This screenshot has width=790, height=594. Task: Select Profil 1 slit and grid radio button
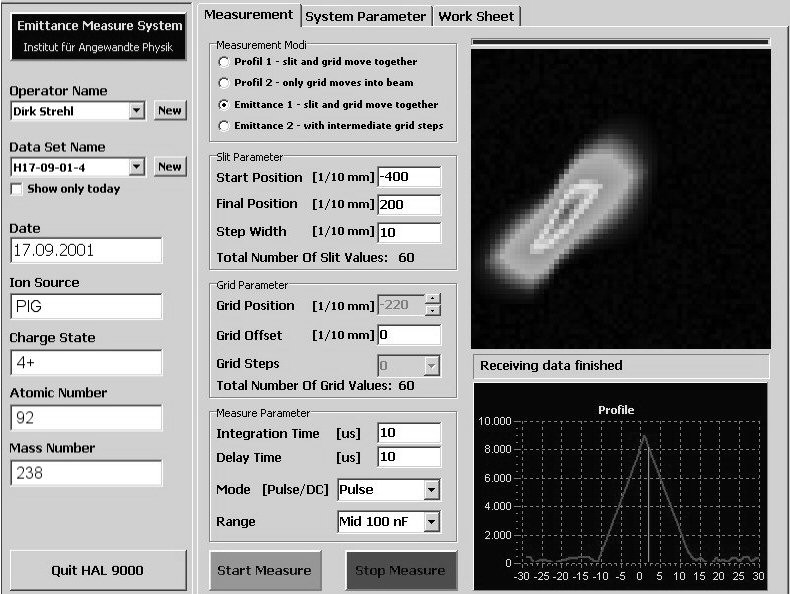[223, 62]
